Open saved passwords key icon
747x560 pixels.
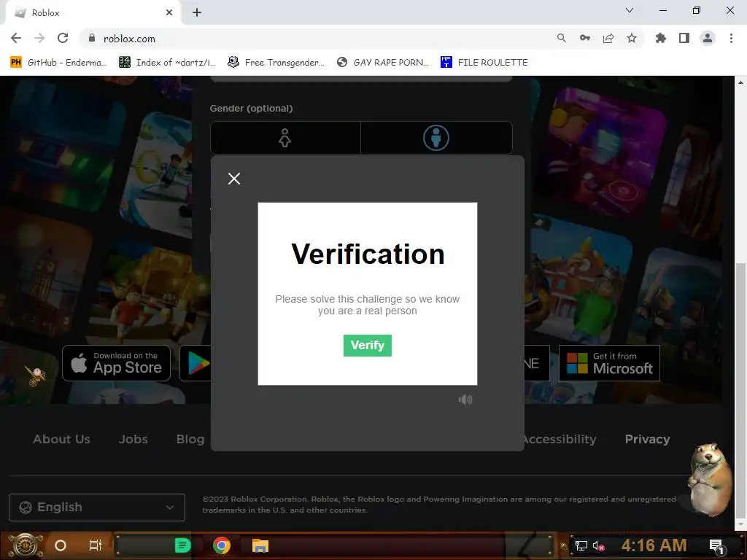585,39
